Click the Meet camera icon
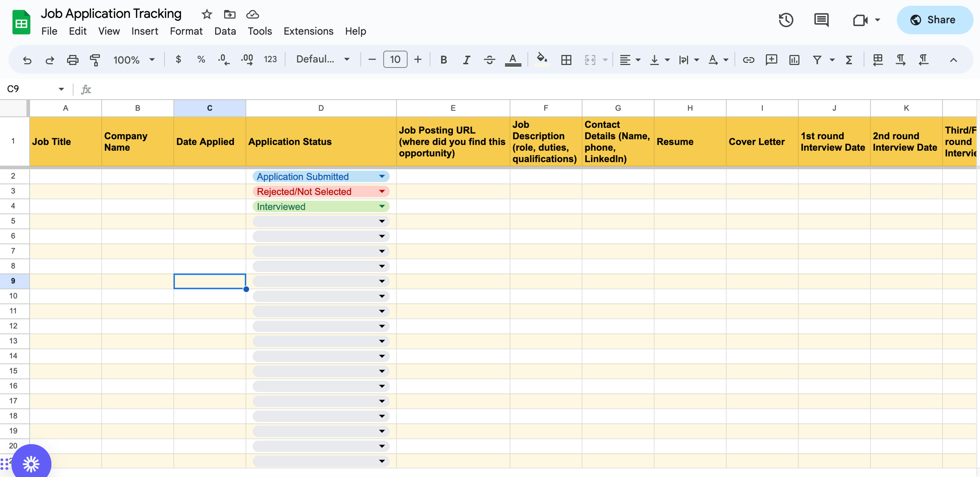The width and height of the screenshot is (980, 477). [x=860, y=20]
